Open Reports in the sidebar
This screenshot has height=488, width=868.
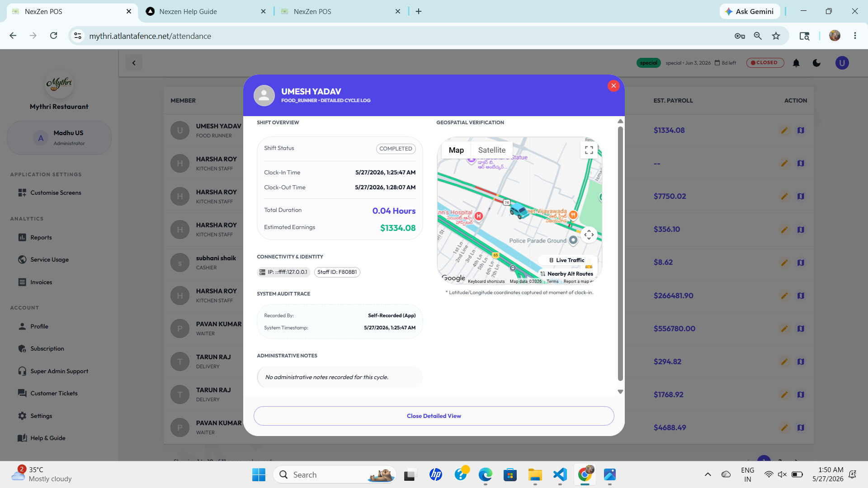pyautogui.click(x=41, y=237)
